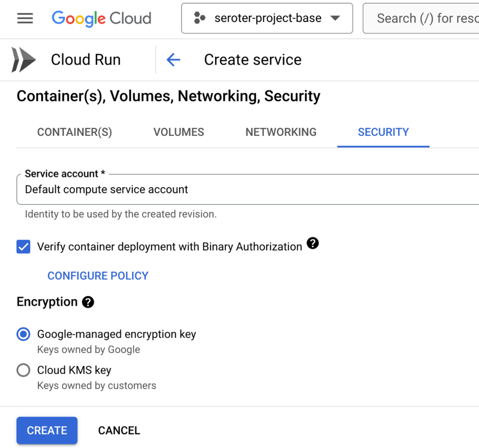Select the Cloud KMS key option

point(23,370)
